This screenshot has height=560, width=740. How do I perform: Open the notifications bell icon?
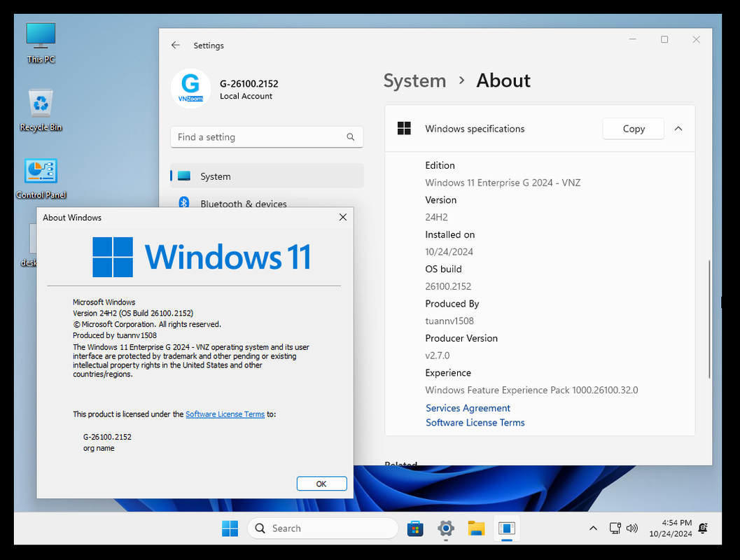[703, 528]
